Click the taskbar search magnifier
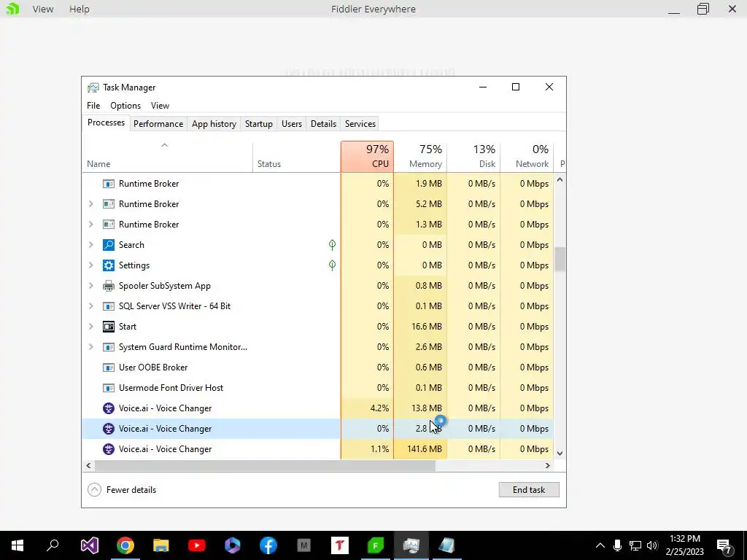747x560 pixels. point(53,545)
